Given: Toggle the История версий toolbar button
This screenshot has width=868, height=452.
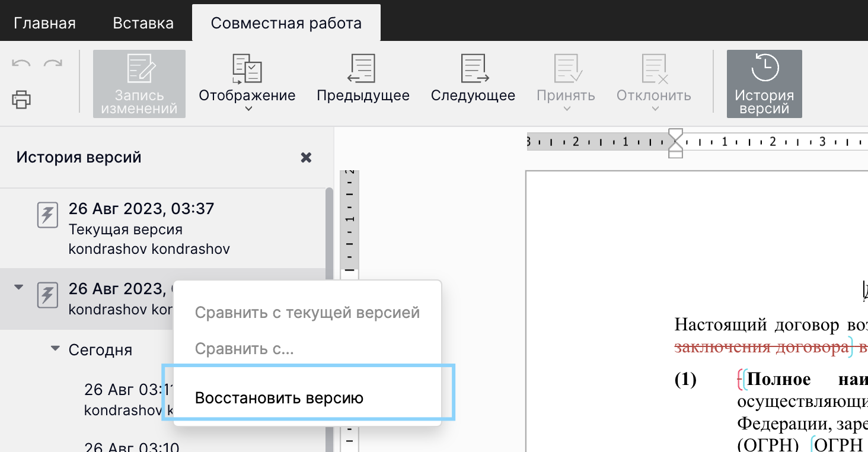Looking at the screenshot, I should click(x=764, y=84).
